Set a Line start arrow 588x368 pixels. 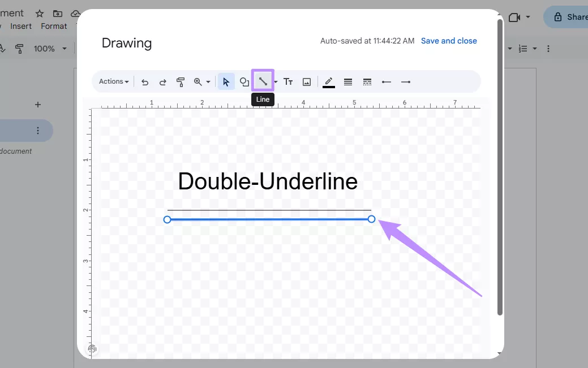[387, 81]
